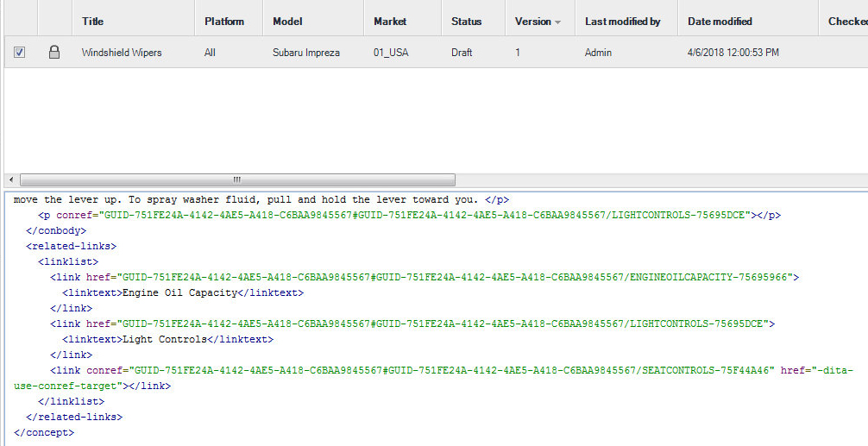This screenshot has width=868, height=446.
Task: Click the Admin cell in the row
Action: [x=598, y=53]
